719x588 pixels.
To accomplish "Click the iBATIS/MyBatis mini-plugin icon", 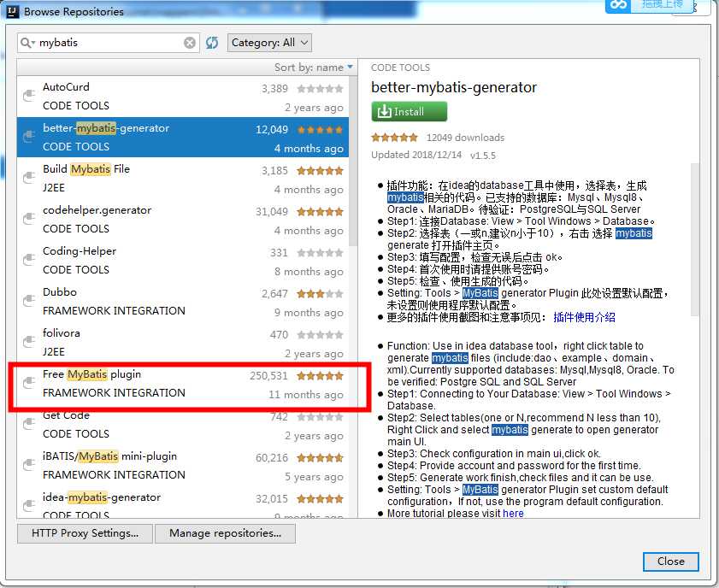I will (x=29, y=465).
